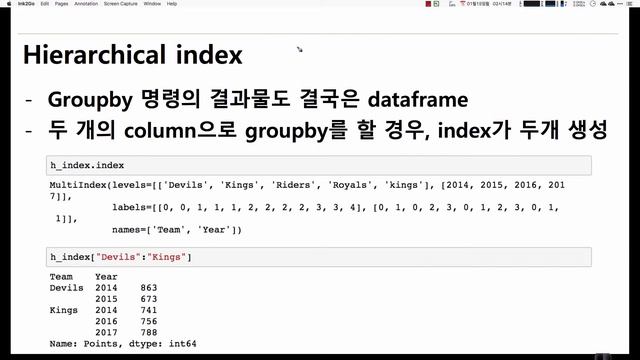Click the value 756 in output
This screenshot has height=360, width=640.
tap(149, 321)
